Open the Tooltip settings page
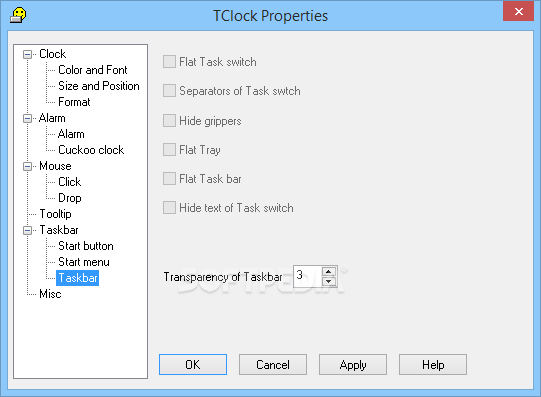 [x=55, y=214]
